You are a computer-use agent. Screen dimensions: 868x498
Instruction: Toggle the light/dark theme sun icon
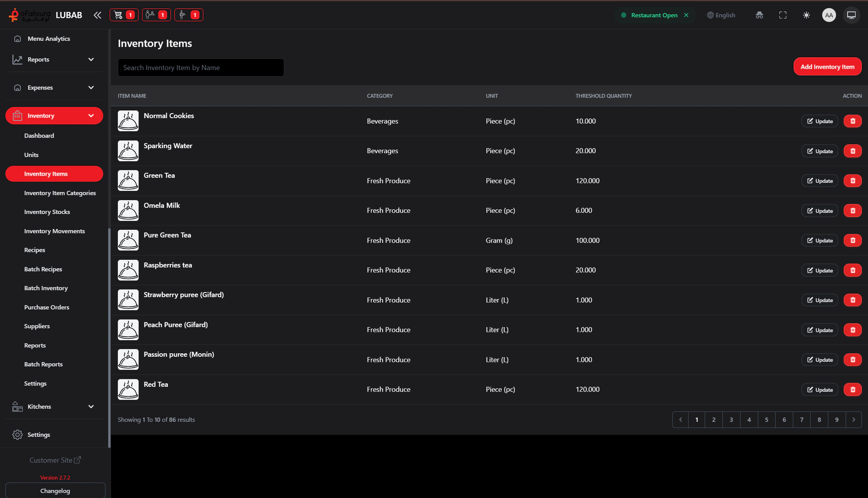[x=806, y=15]
